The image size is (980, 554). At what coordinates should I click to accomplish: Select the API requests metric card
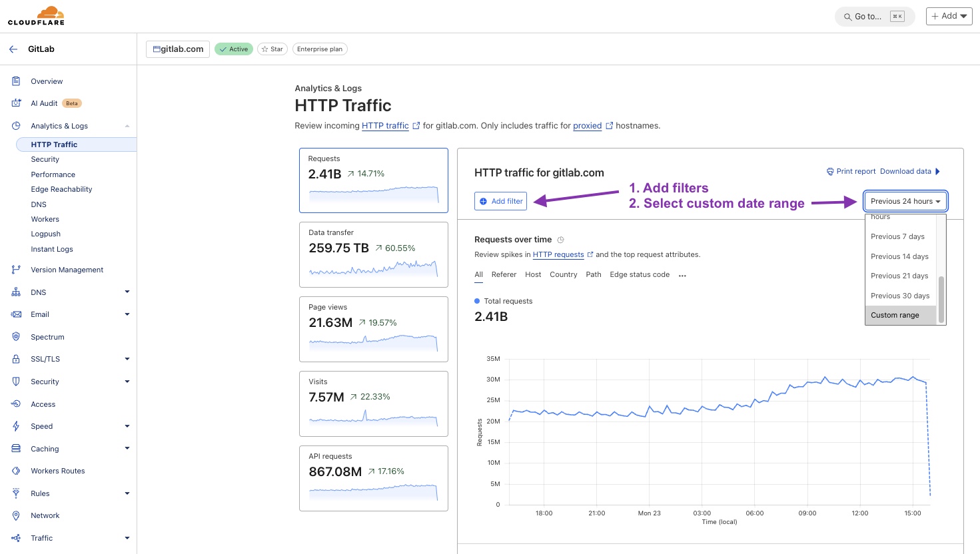pos(374,479)
